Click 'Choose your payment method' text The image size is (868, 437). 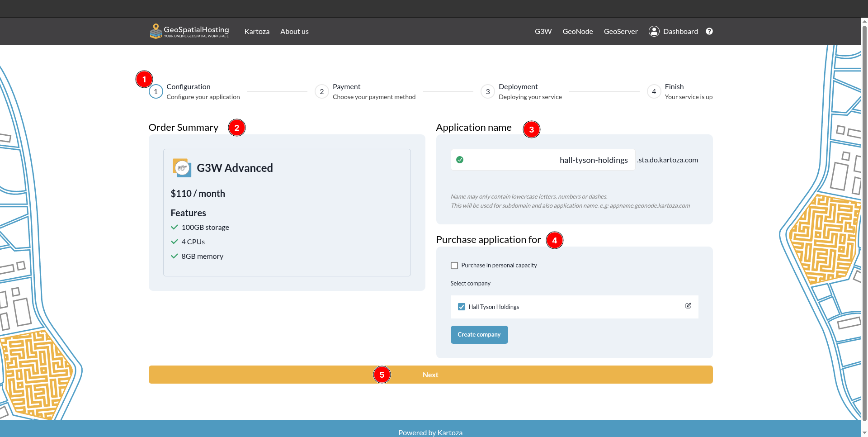pos(374,97)
